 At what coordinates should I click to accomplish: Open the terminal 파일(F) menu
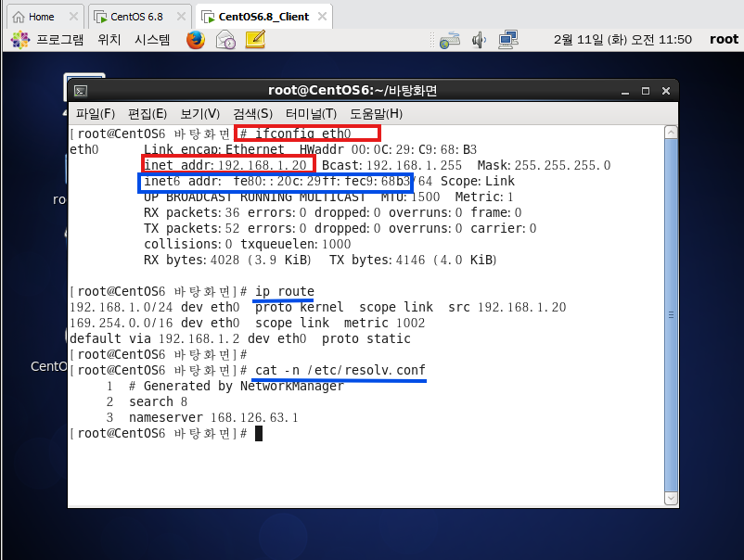(x=96, y=114)
